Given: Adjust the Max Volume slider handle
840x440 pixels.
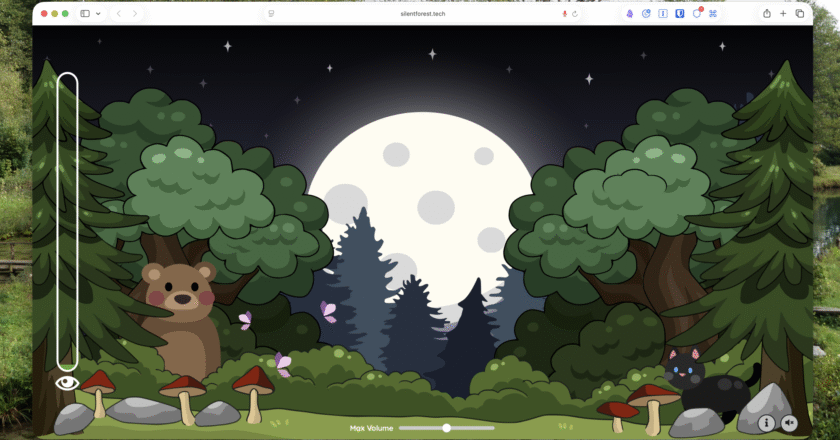Looking at the screenshot, I should click(x=446, y=428).
